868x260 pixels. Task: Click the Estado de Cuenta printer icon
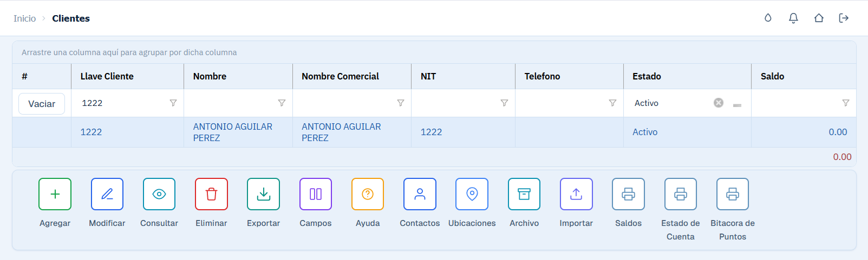(681, 194)
